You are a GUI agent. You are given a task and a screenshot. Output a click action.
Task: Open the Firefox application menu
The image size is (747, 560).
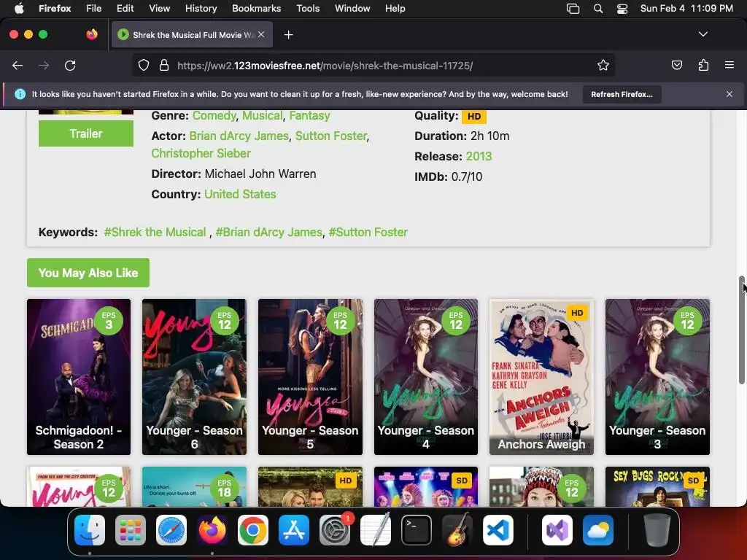point(55,8)
